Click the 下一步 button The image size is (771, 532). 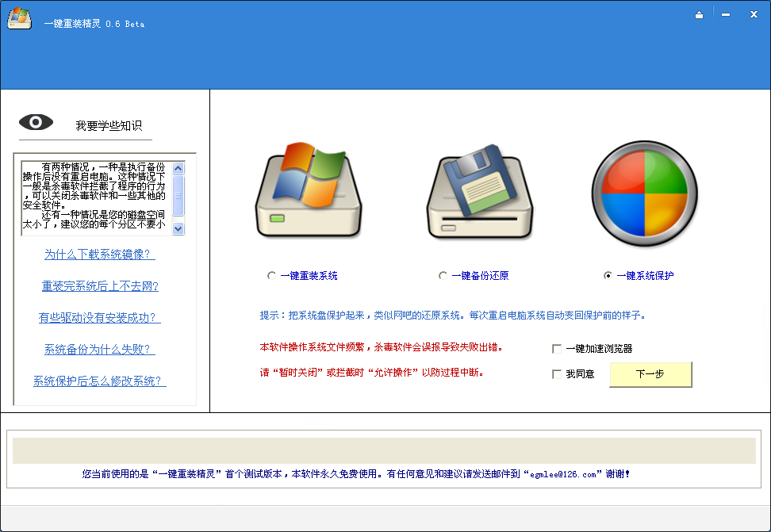point(650,374)
